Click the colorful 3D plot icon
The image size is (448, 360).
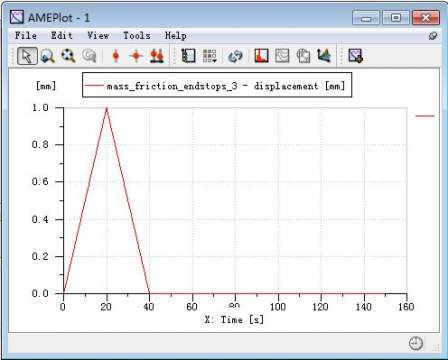(x=324, y=56)
